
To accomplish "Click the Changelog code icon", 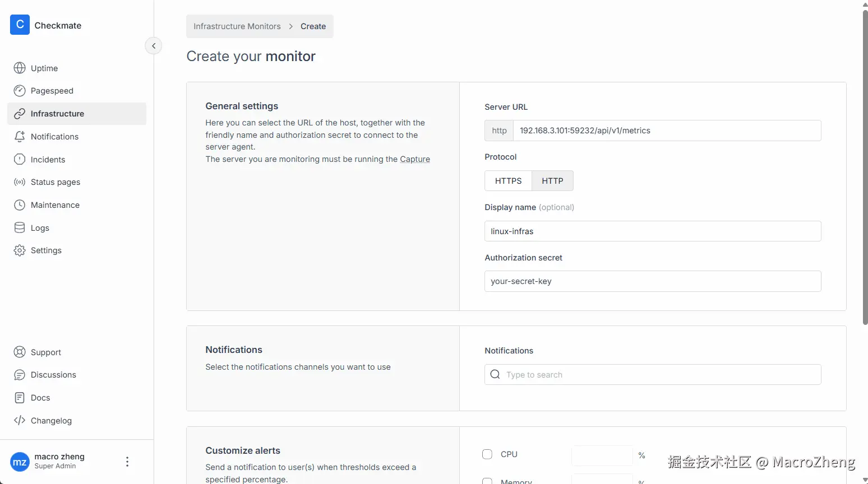I will (20, 421).
